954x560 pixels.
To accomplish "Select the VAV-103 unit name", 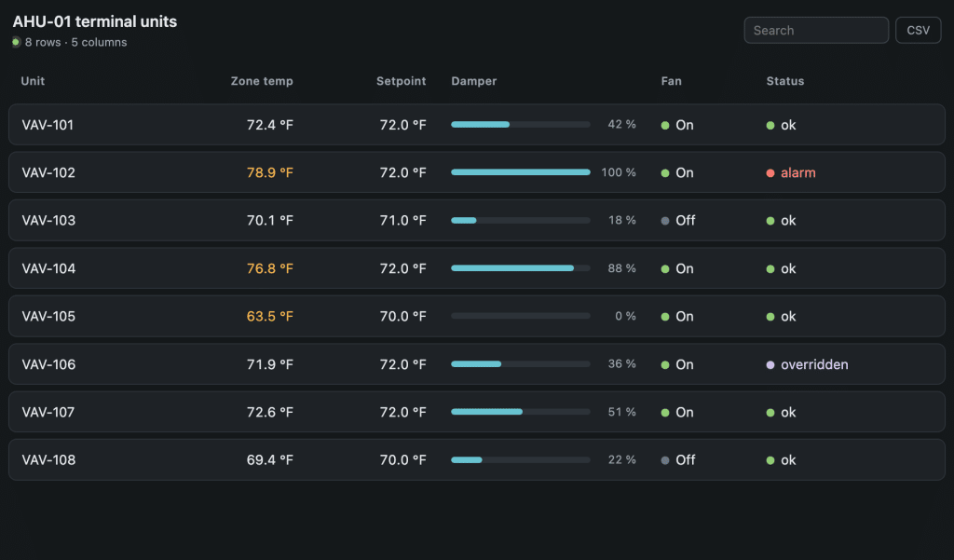I will 48,220.
